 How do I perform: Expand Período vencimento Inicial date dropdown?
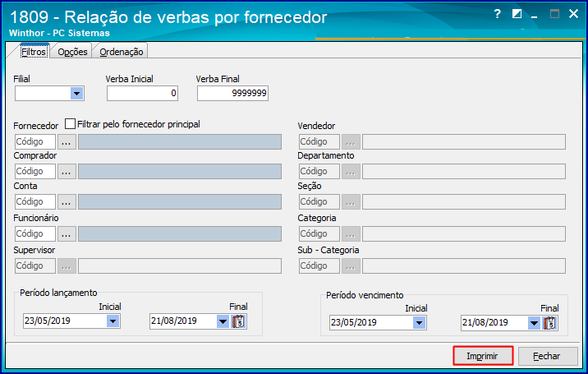pos(419,322)
